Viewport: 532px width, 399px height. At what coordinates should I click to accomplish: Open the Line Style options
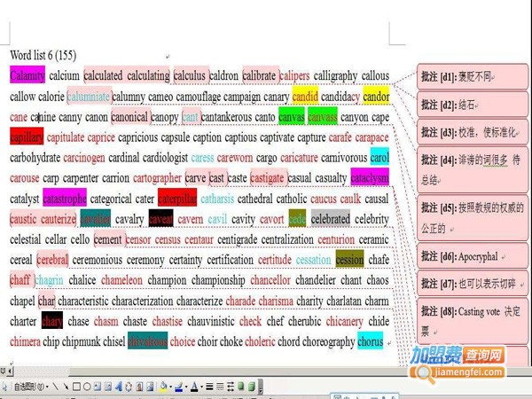point(209,387)
